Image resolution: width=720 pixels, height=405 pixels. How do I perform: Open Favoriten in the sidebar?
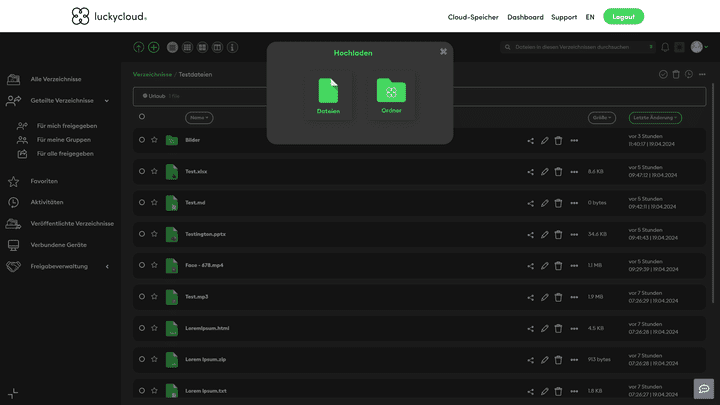point(44,181)
